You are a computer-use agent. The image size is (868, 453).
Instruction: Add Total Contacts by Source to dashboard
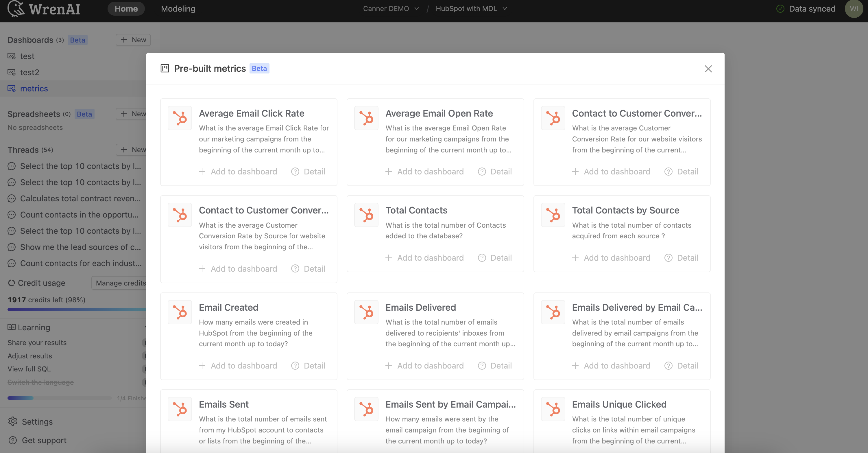(611, 258)
